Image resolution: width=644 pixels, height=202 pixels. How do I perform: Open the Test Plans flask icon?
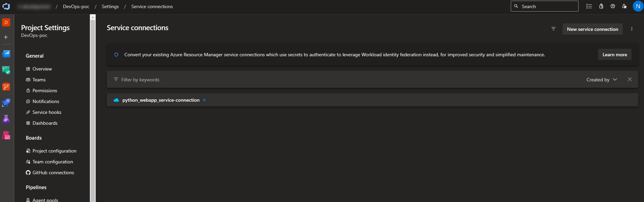6,119
